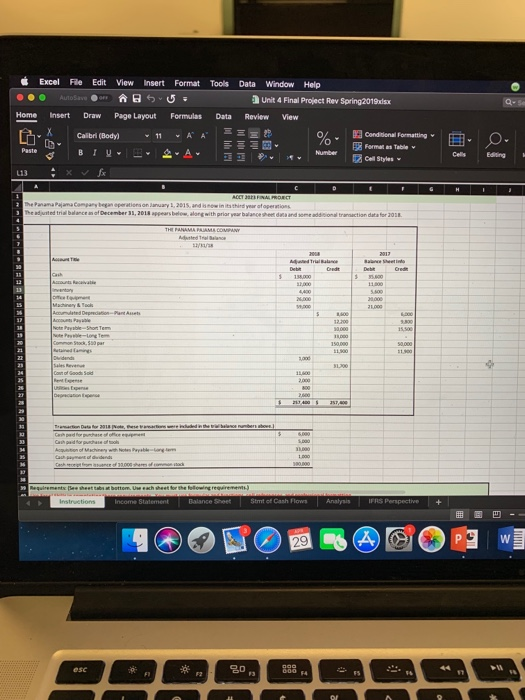Click in the formula bar field

point(317,173)
